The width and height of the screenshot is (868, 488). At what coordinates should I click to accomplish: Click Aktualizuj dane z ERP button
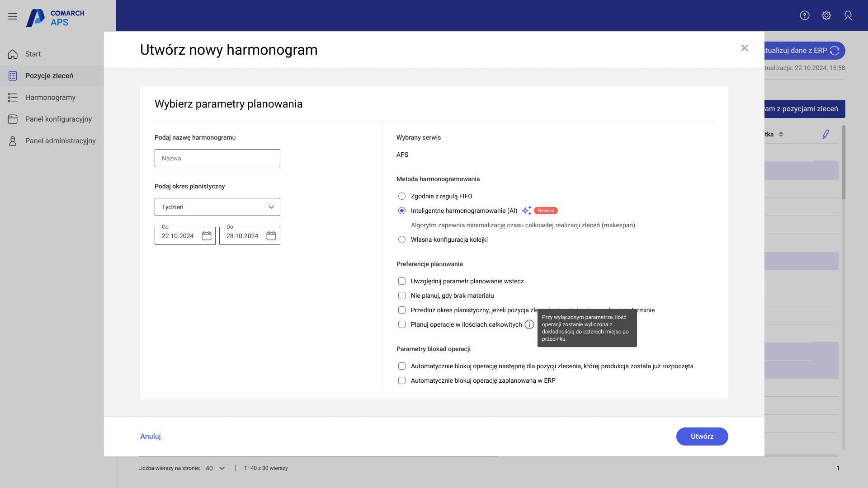tap(805, 51)
